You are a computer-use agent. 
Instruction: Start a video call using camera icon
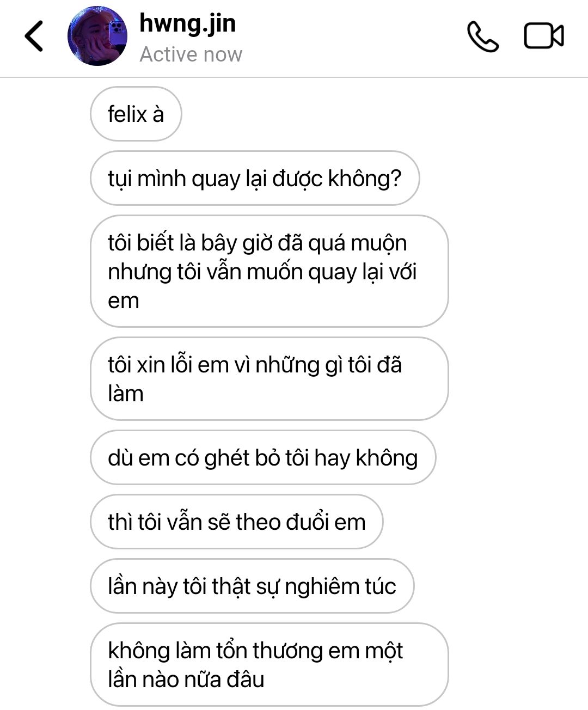[x=544, y=36]
